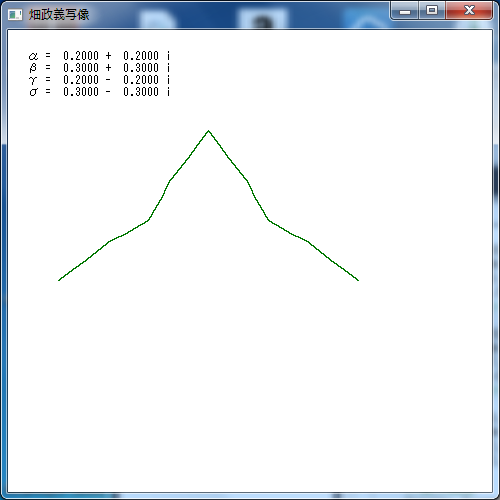Viewport: 500px width, 500px height.
Task: Click the left endpoint of the green curve
Action: coord(59,280)
